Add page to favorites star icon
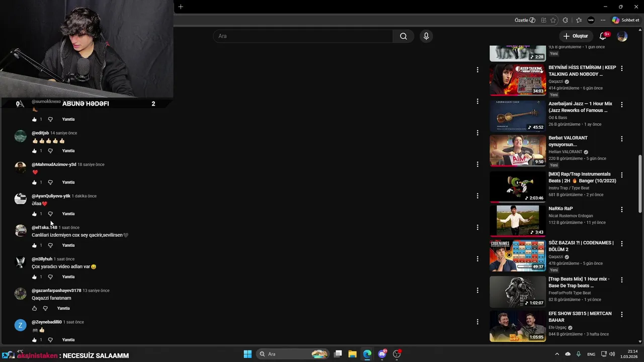Screen dimensions: 644x362 coord(553,20)
